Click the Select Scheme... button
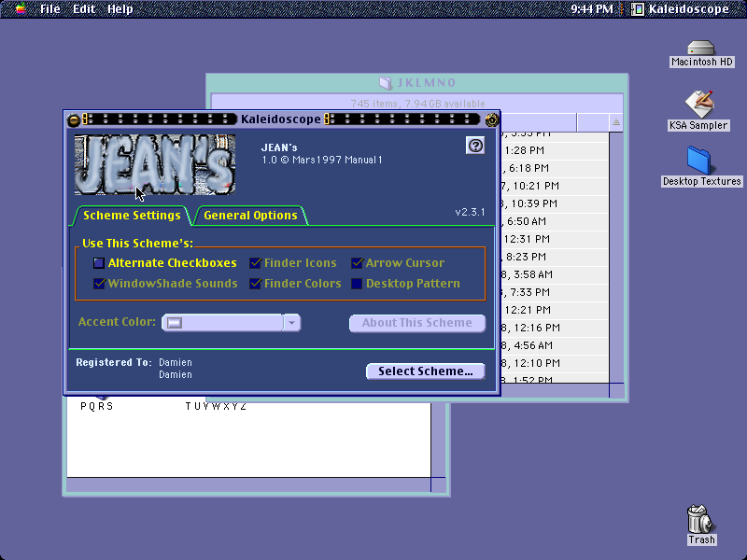 pyautogui.click(x=426, y=371)
